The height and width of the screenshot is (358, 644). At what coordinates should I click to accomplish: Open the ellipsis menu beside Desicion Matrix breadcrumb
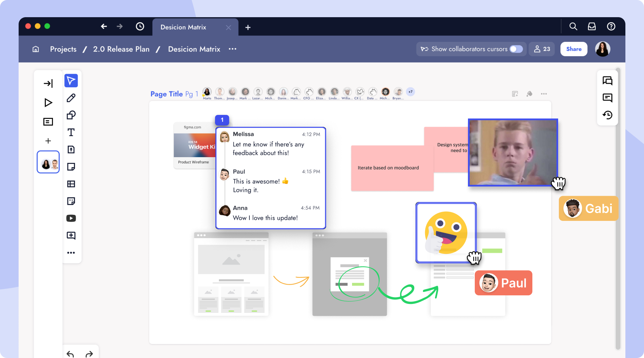point(233,49)
